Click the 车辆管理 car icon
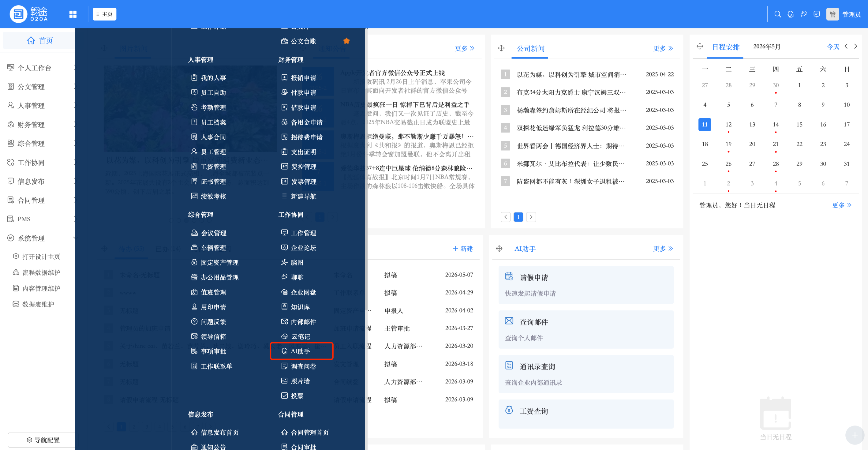Screen dimensions: 868x450 pos(194,247)
